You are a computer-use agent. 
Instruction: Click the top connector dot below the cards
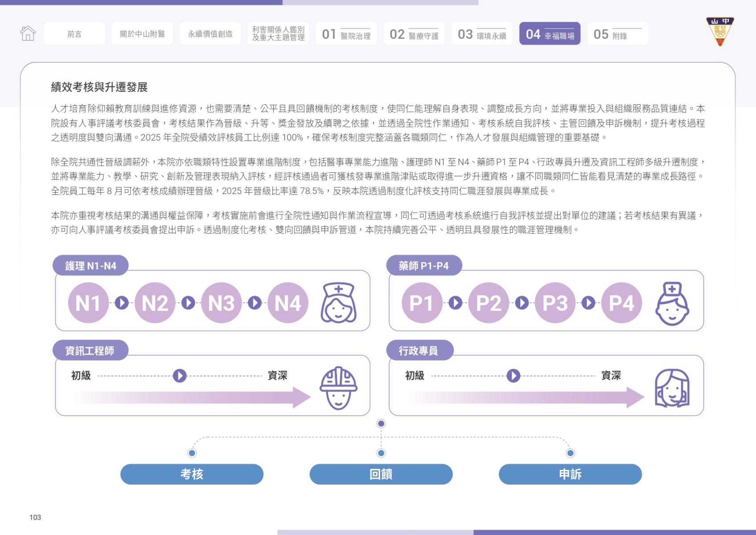pos(381,423)
